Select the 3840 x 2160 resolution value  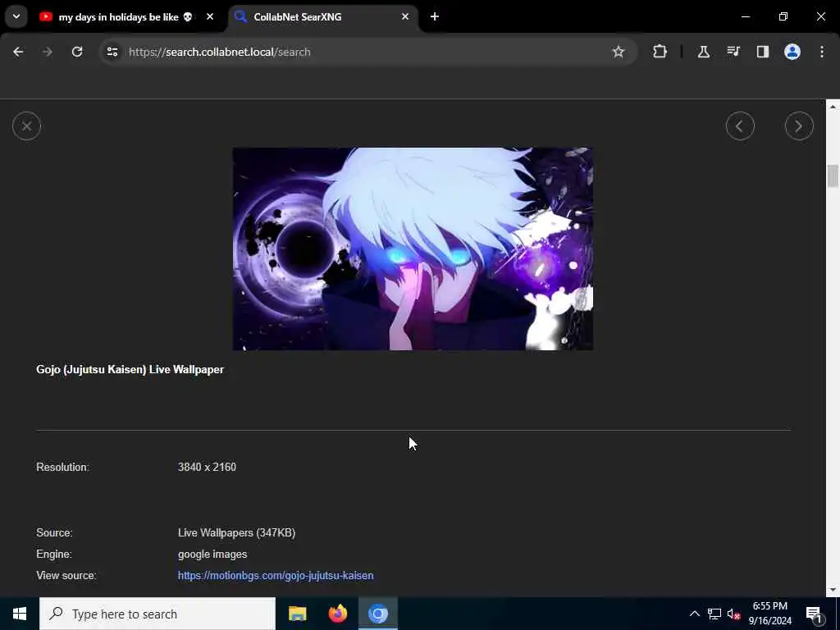pyautogui.click(x=207, y=467)
